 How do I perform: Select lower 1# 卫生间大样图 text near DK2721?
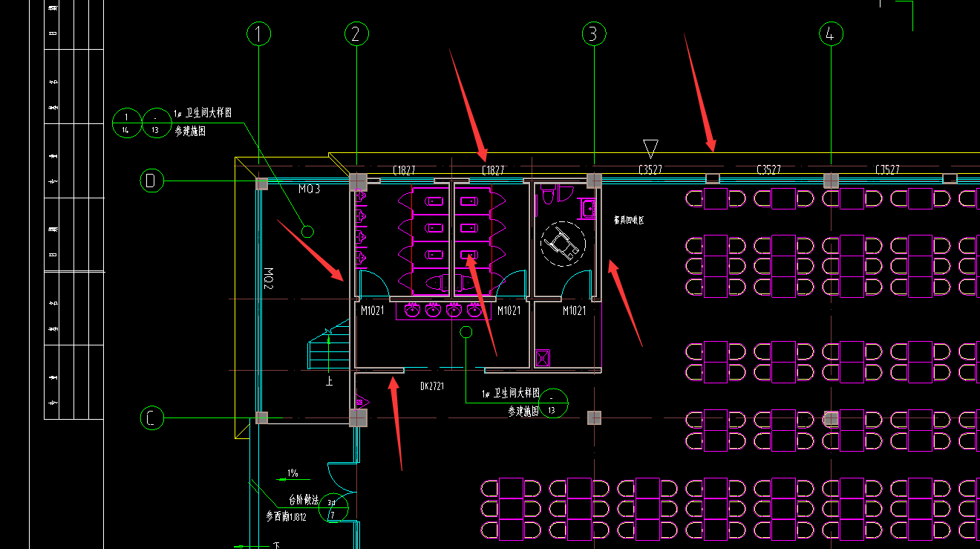tap(511, 394)
